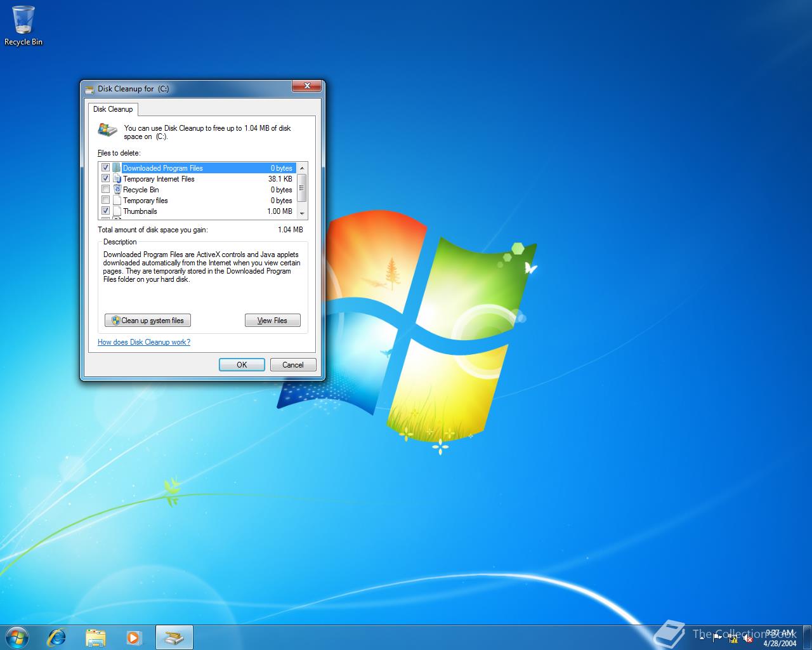The height and width of the screenshot is (650, 812).
Task: Select the Temporary Internet Files row text
Action: tap(159, 179)
